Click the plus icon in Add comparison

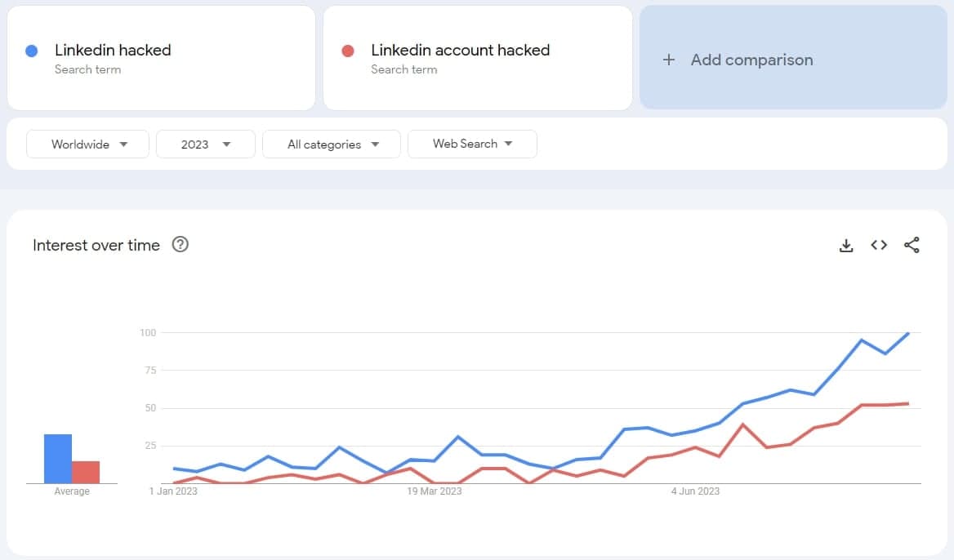pyautogui.click(x=669, y=60)
